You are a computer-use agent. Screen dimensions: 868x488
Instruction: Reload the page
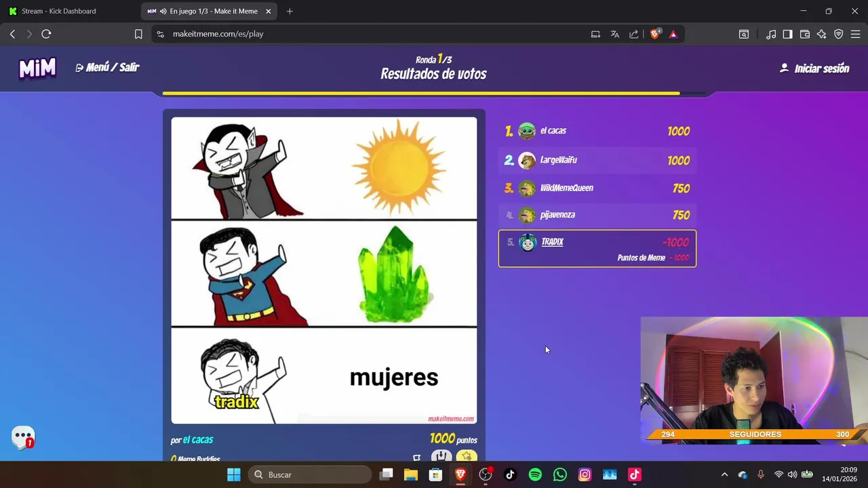tap(46, 34)
